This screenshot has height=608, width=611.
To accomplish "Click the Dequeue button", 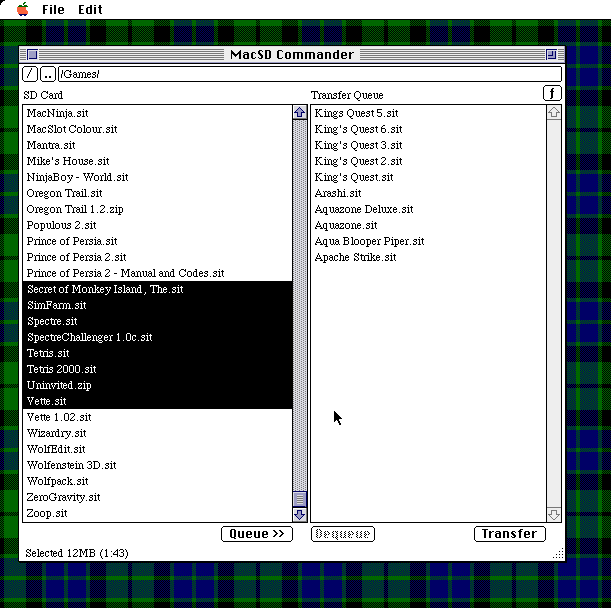I will (343, 534).
